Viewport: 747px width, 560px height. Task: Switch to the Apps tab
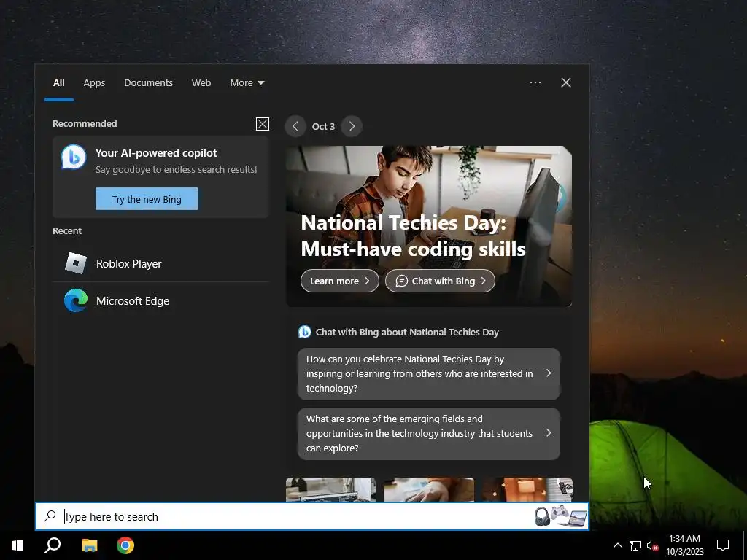click(94, 83)
